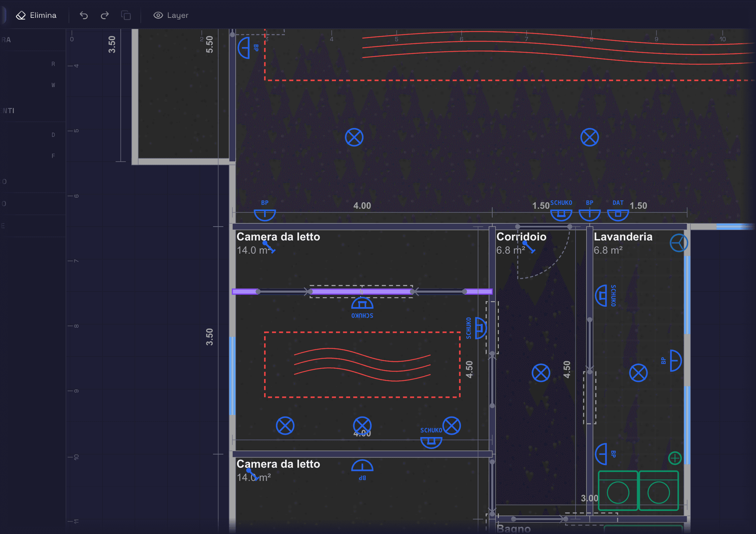Click the undo arrow
Image resolution: width=756 pixels, height=534 pixels.
coord(84,15)
